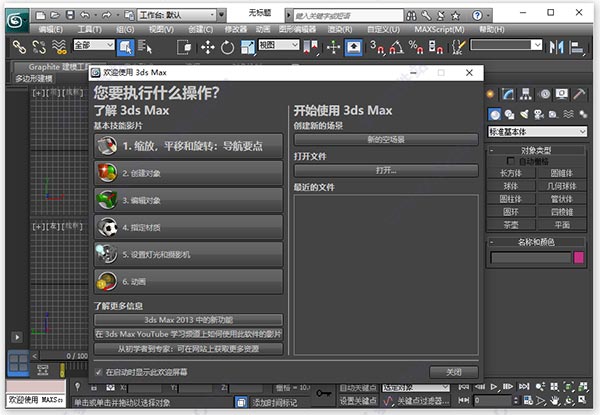Click the 3ds Max application logo button
Viewport: 600px width, 415px height.
[17, 20]
